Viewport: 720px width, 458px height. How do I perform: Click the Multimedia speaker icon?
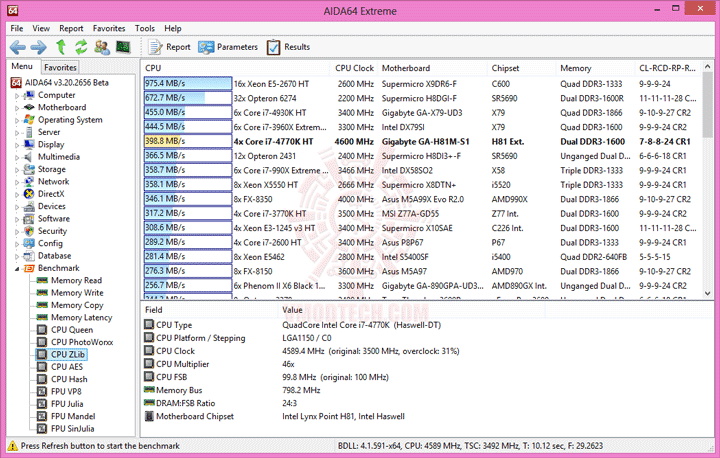point(29,157)
